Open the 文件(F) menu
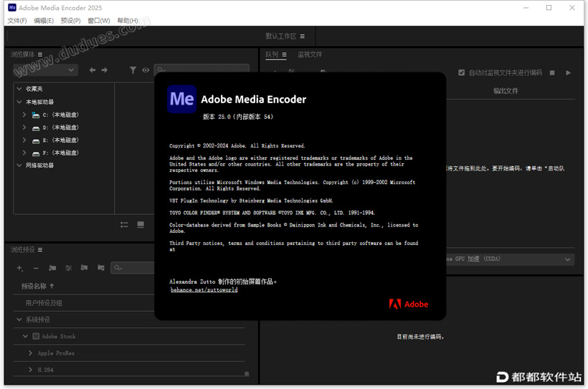Image resolution: width=588 pixels, height=389 pixels. [17, 21]
